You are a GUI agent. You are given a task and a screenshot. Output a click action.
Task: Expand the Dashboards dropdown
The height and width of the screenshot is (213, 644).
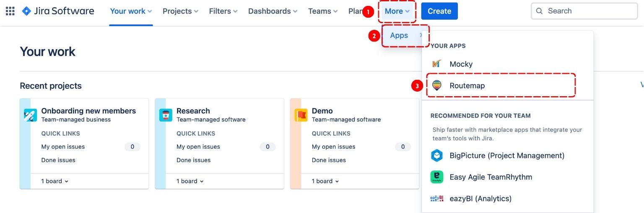tap(273, 11)
